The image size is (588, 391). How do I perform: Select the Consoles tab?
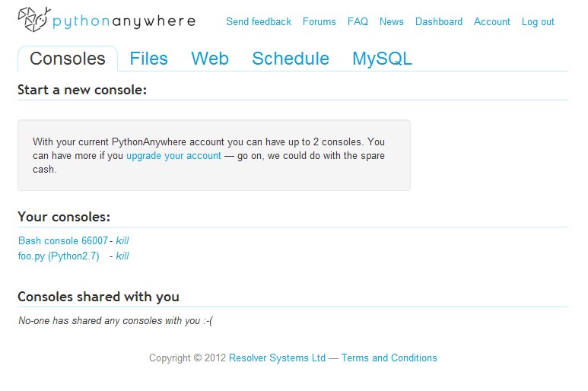(68, 59)
